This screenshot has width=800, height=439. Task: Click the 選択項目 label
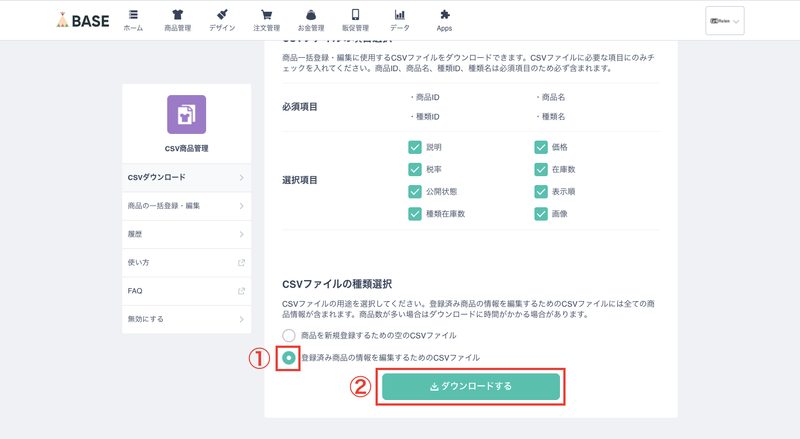click(300, 180)
